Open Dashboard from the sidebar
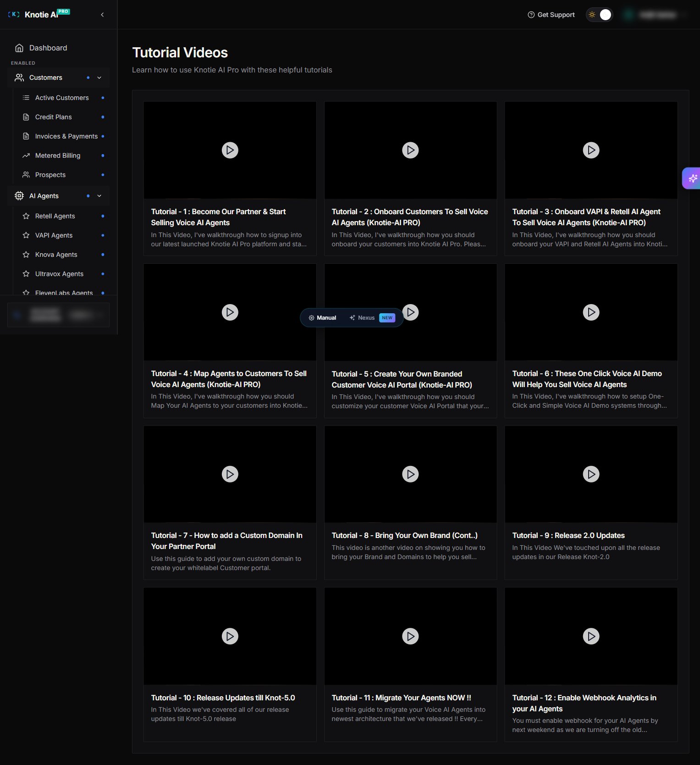This screenshot has height=765, width=700. [x=59, y=48]
